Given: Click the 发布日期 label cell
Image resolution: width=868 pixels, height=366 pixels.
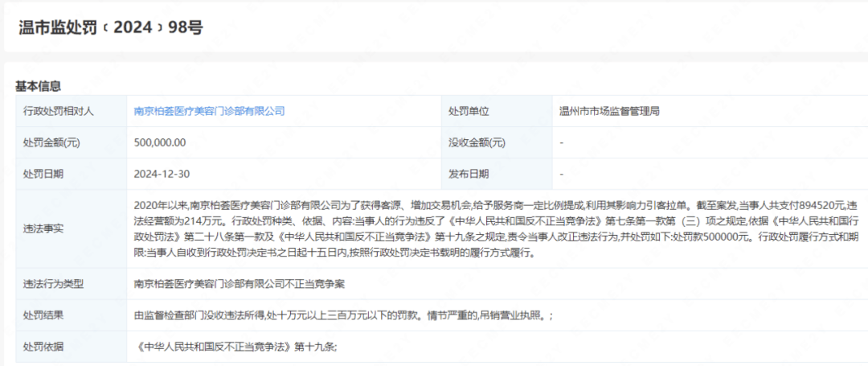Looking at the screenshot, I should click(497, 174).
